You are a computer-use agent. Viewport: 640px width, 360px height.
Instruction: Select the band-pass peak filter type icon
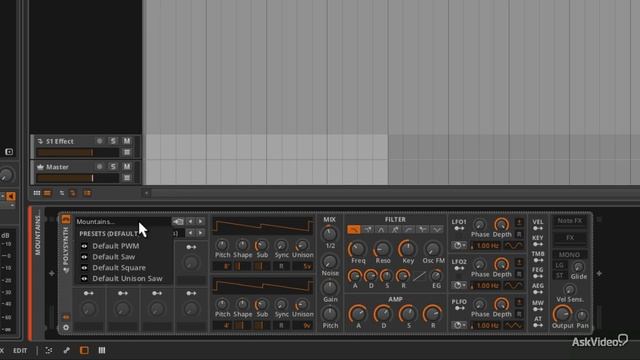[x=381, y=229]
